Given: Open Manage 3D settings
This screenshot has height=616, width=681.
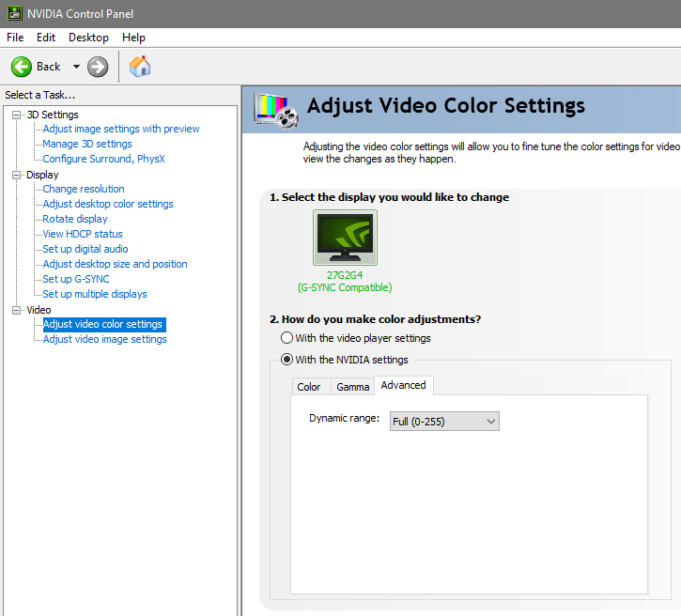Looking at the screenshot, I should [87, 144].
